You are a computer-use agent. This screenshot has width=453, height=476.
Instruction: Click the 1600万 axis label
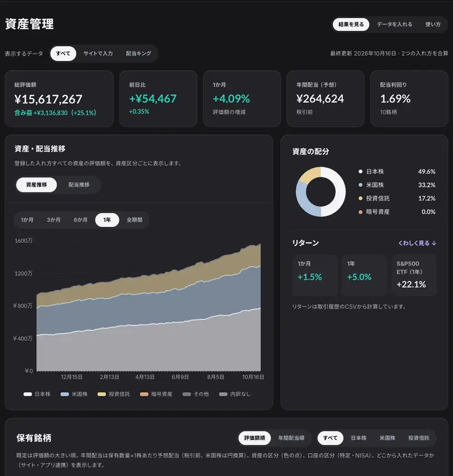[24, 241]
